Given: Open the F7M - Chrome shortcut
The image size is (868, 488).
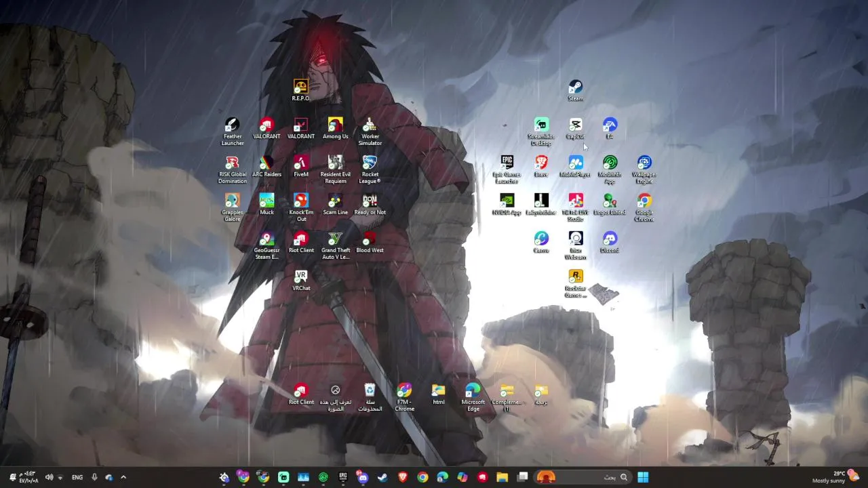Looking at the screenshot, I should pos(404,397).
